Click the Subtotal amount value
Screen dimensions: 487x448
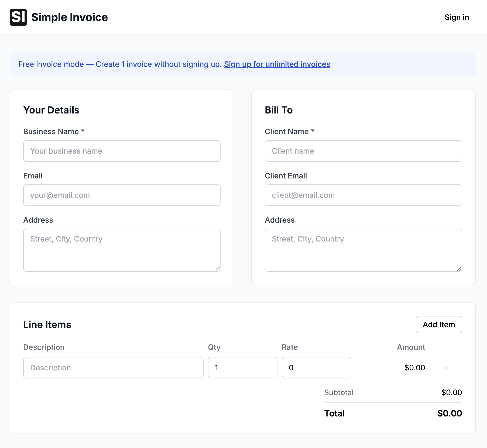451,392
